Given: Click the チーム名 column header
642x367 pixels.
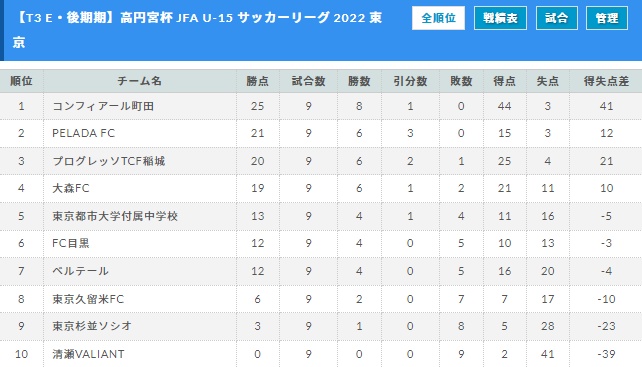Looking at the screenshot, I should click(140, 81).
